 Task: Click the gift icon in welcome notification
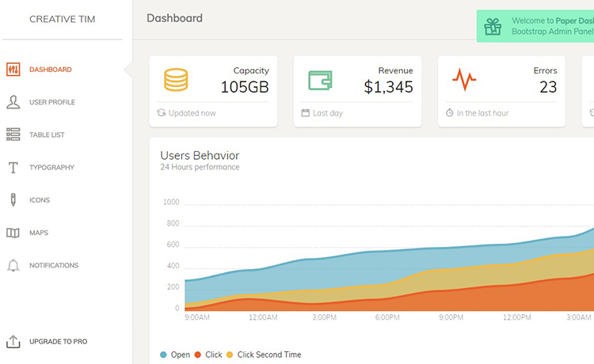pyautogui.click(x=493, y=26)
